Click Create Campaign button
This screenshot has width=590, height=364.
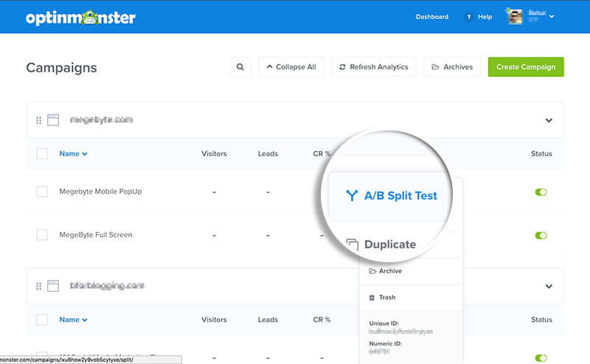tap(526, 67)
